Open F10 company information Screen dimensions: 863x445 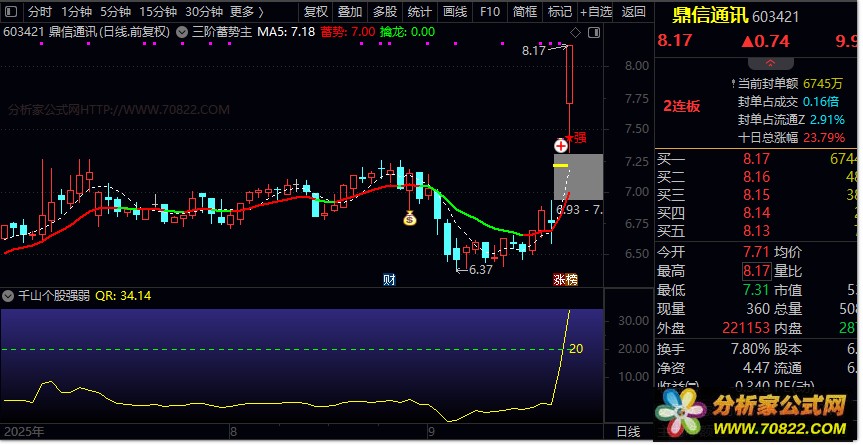coord(490,12)
